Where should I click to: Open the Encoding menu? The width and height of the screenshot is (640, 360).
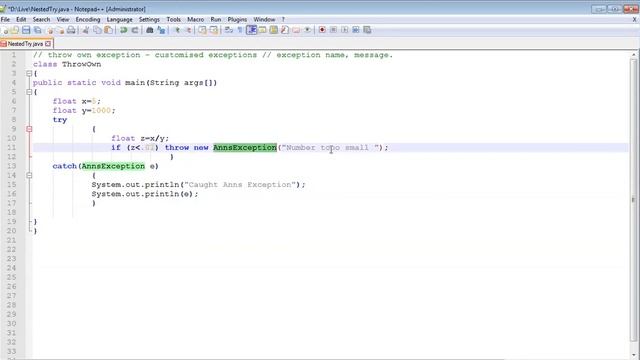click(x=88, y=19)
